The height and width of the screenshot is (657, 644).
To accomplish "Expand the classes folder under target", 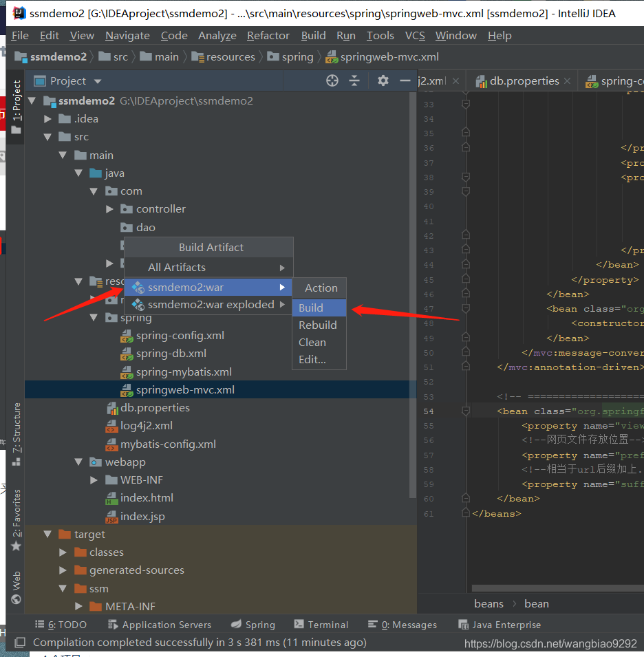I will click(x=63, y=552).
